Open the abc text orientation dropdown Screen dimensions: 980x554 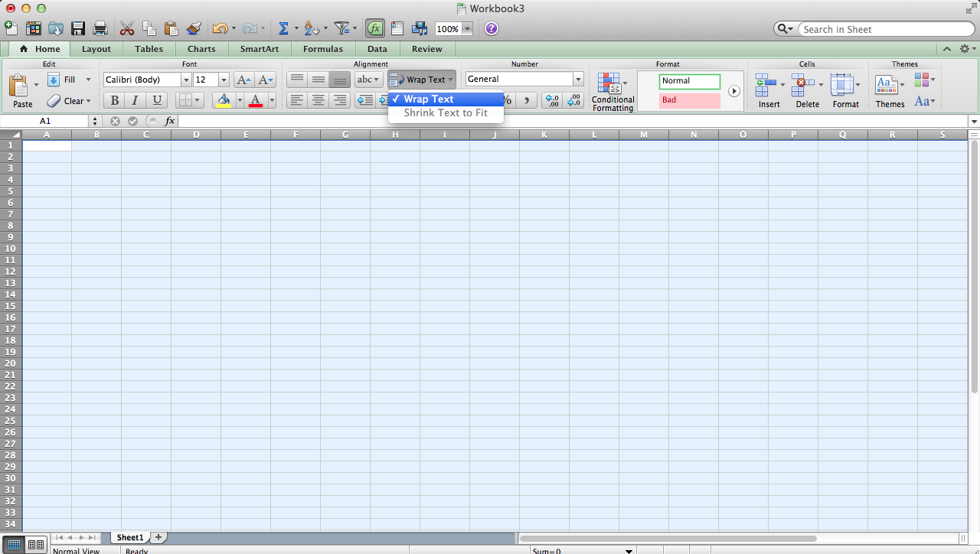click(368, 80)
